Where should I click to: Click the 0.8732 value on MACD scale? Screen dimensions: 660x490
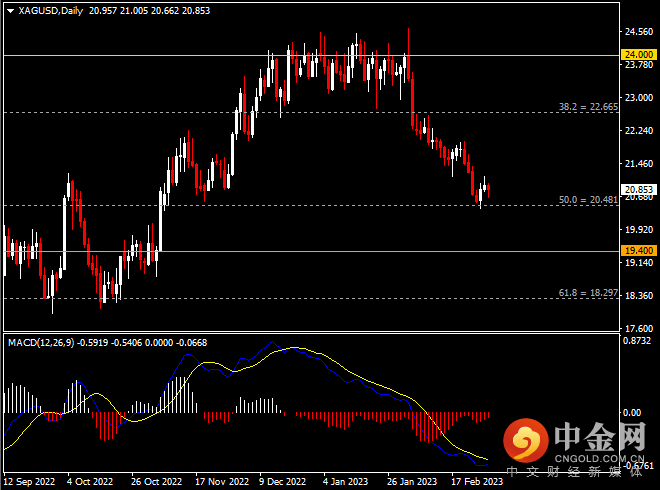[x=637, y=341]
